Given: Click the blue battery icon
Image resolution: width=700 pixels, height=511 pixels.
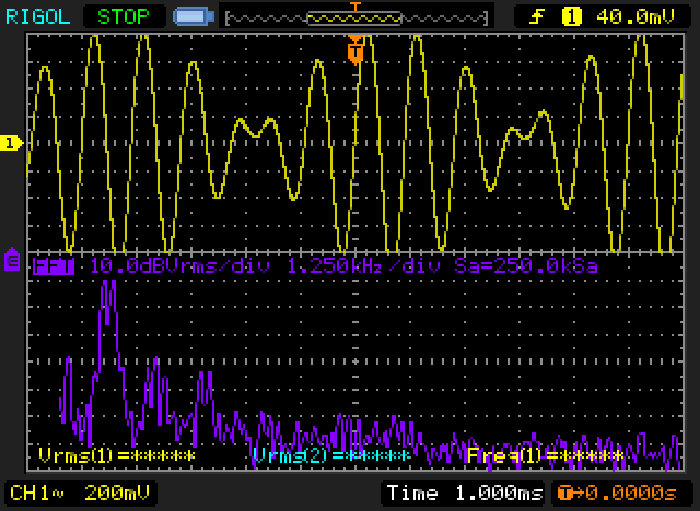Looking at the screenshot, I should [x=193, y=17].
